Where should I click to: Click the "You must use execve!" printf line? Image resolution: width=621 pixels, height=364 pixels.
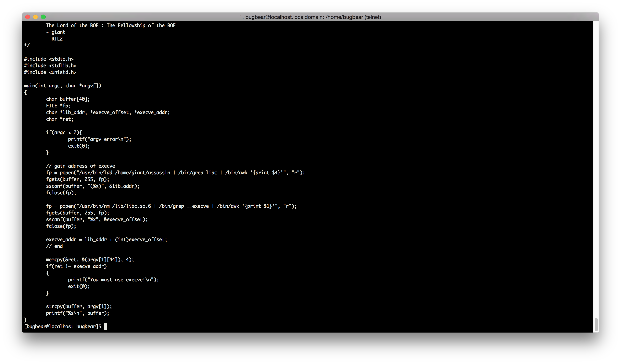113,280
